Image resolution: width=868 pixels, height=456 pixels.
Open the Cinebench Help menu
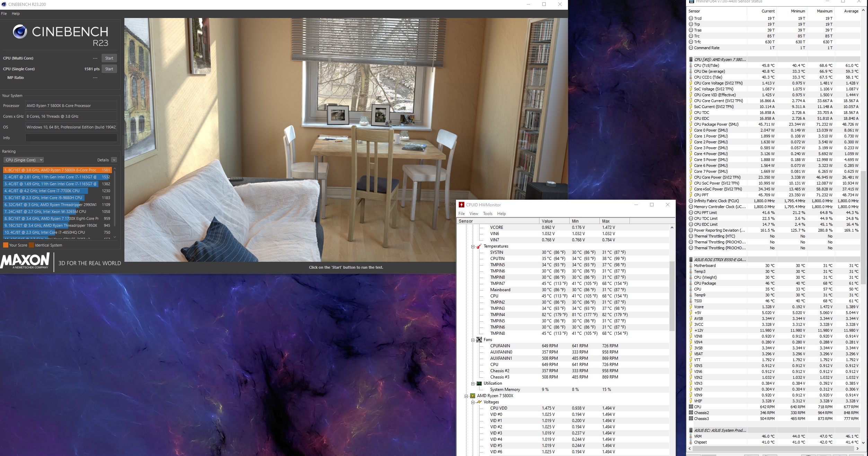16,14
